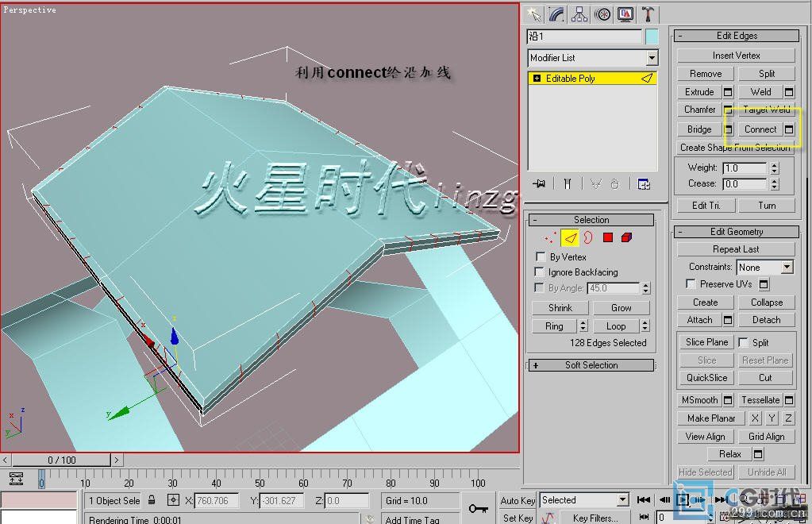Click Make Unique icon under stack
This screenshot has width=812, height=524.
click(x=596, y=184)
